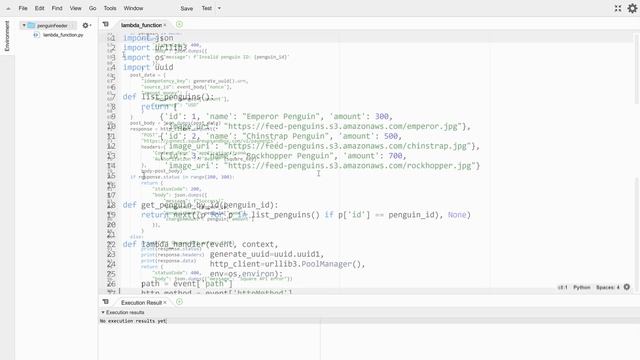Add a new console tab with plus

point(179,302)
